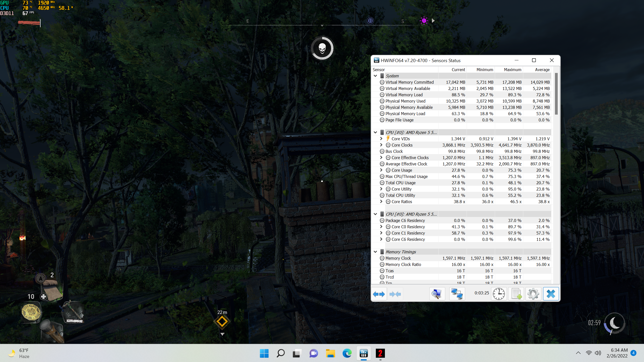Select the Trcd timing row

461,277
